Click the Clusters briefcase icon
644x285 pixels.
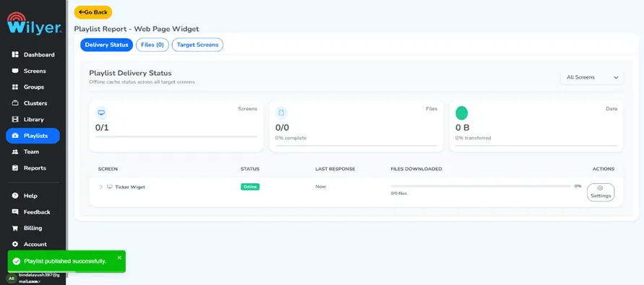click(x=15, y=103)
